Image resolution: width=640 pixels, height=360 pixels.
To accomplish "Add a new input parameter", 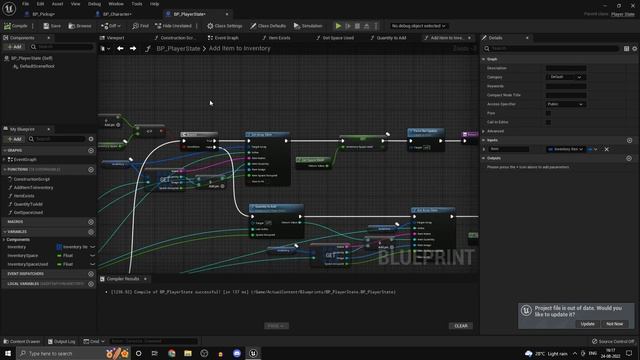I will coord(629,140).
